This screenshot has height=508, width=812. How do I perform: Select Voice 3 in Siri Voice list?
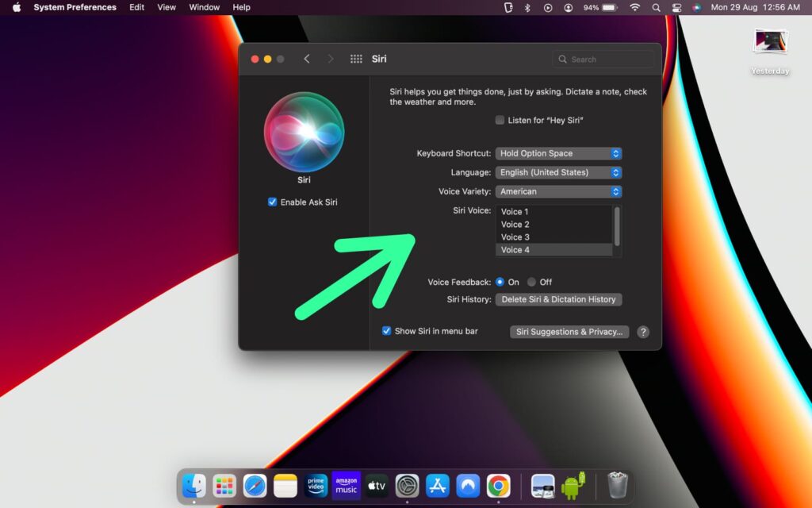tap(554, 237)
